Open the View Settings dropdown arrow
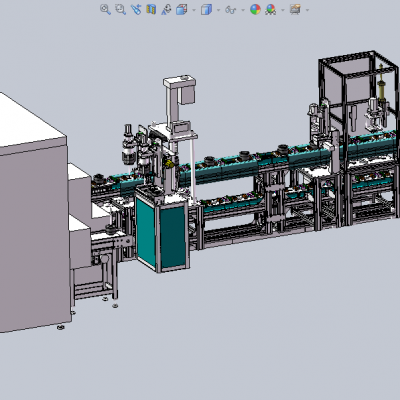 tap(307, 10)
